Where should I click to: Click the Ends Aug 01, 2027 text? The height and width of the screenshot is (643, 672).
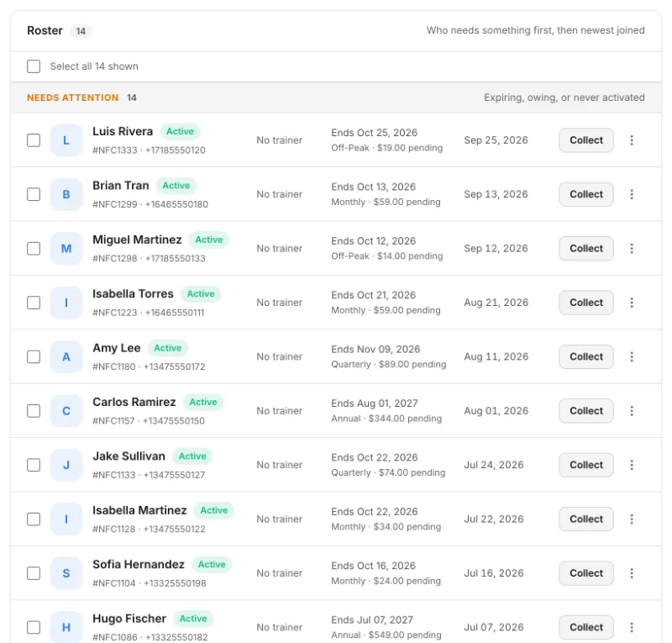click(375, 403)
